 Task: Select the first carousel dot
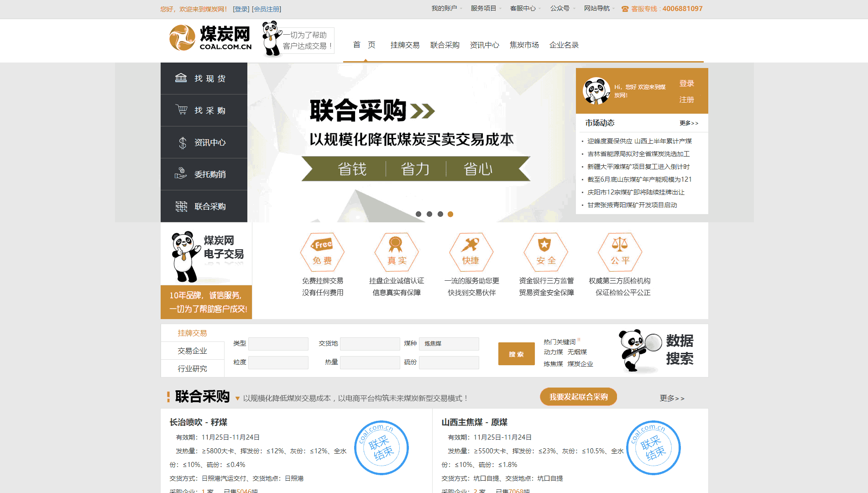tap(418, 214)
